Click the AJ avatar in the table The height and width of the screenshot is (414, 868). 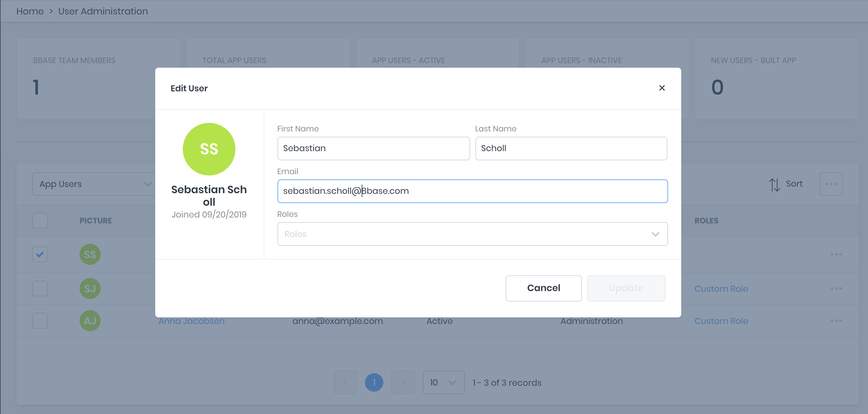[x=90, y=321]
